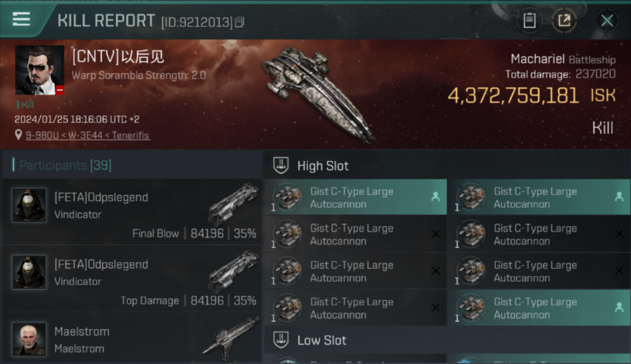The width and height of the screenshot is (631, 364).
Task: Click the clipboard icon in the header
Action: [529, 20]
